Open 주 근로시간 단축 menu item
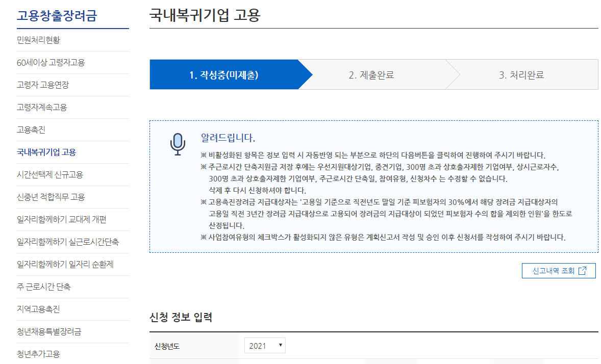 click(44, 287)
